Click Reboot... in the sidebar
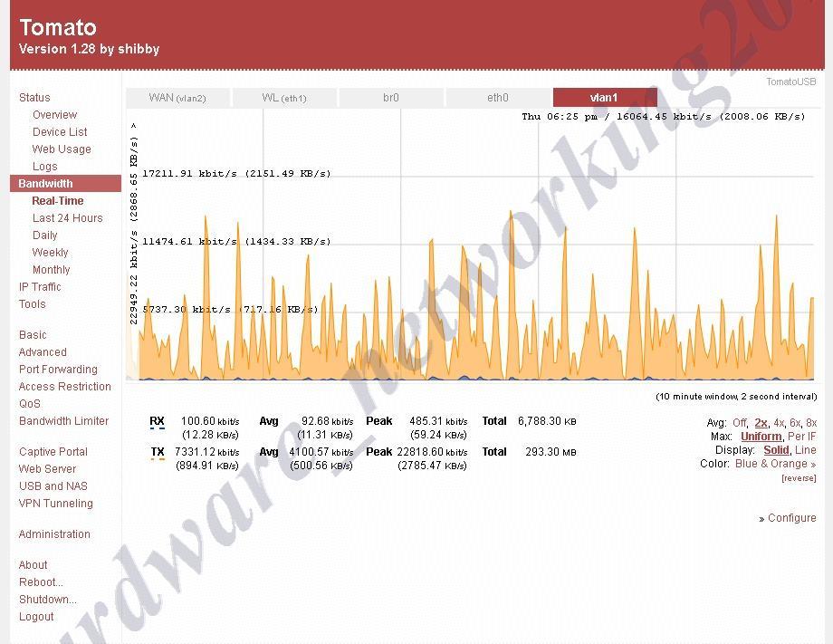The width and height of the screenshot is (833, 644). [x=41, y=582]
